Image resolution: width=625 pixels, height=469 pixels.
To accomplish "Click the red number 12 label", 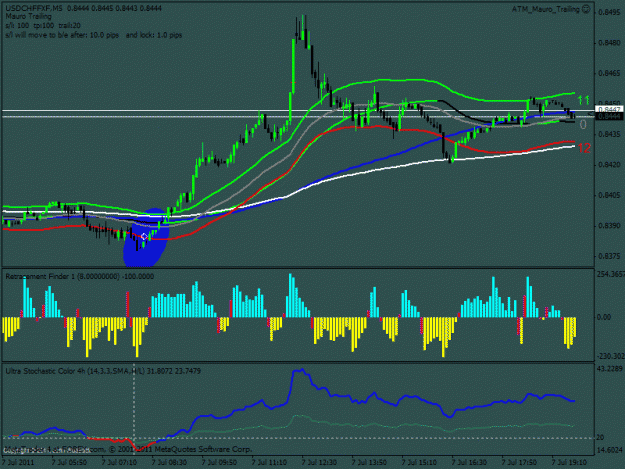I will [x=584, y=149].
